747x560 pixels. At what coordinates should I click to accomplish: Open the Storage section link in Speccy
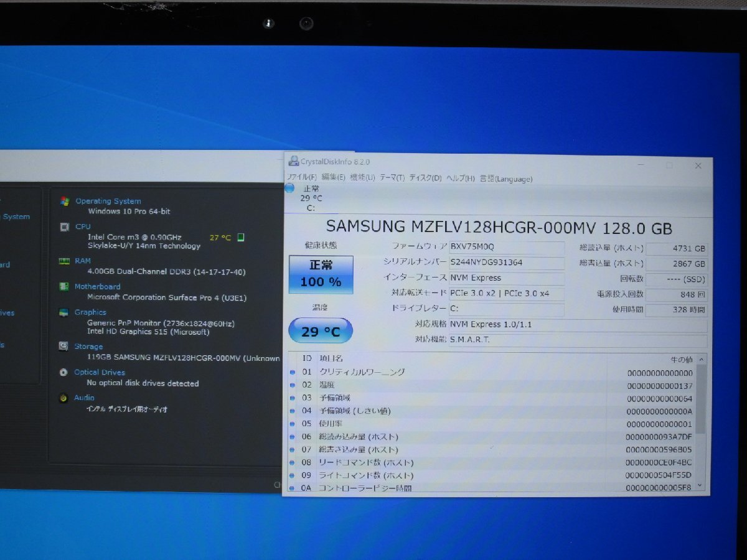[89, 347]
